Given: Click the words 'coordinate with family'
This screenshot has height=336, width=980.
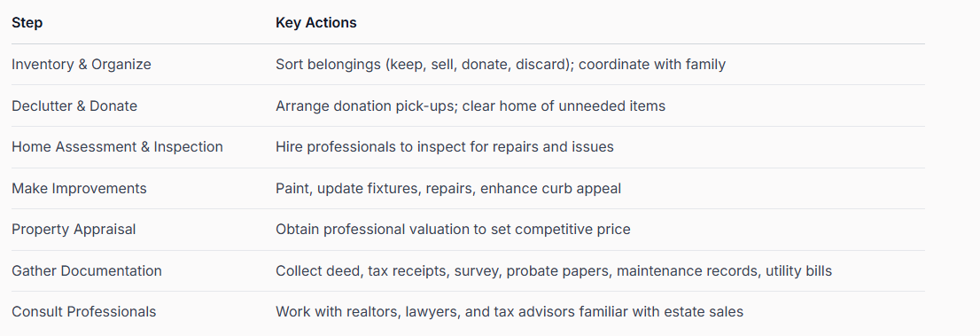Looking at the screenshot, I should tap(652, 65).
